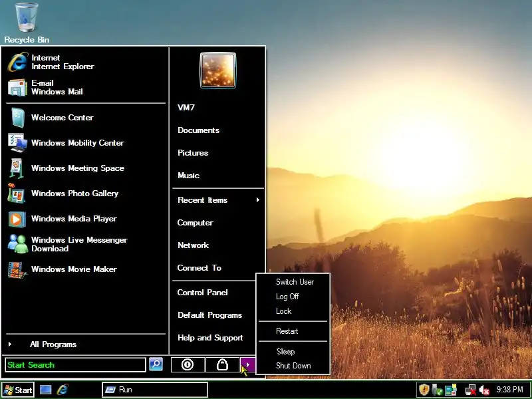Click the Safely Remove Hardware tray icon

coord(438,390)
